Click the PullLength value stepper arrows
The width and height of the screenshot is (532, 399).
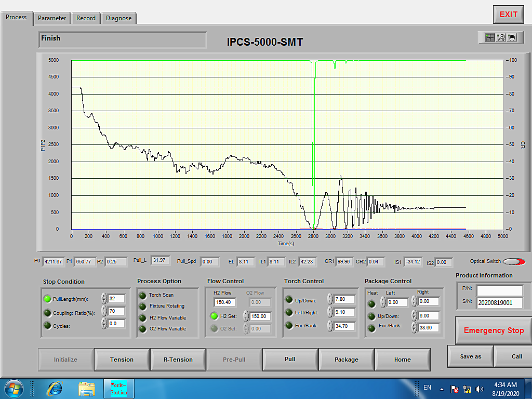pos(104,299)
